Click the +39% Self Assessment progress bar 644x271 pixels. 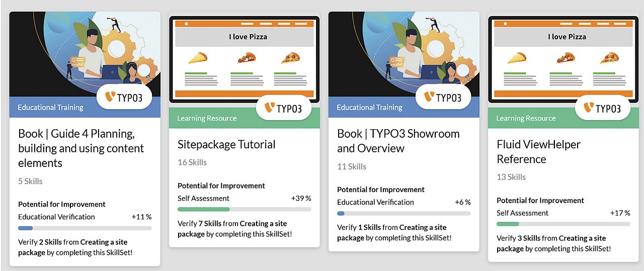(245, 209)
